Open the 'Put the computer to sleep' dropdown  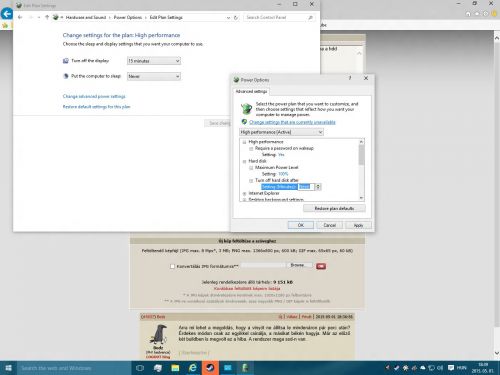point(154,76)
